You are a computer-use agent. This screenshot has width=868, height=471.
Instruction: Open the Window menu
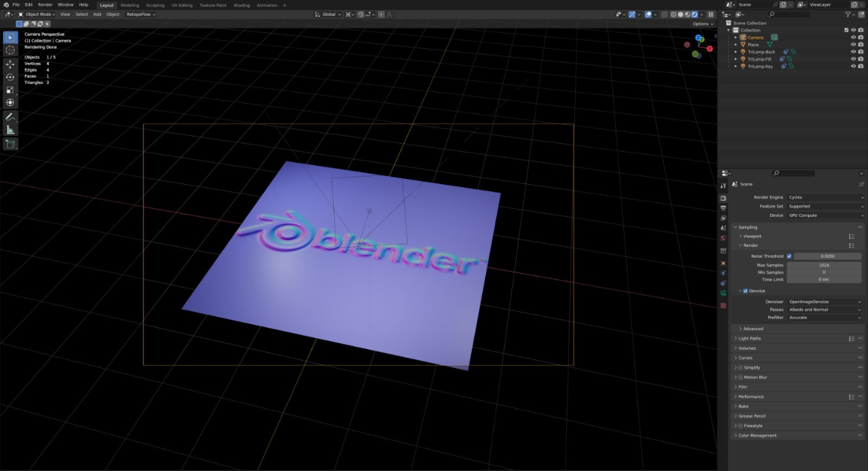point(65,4)
